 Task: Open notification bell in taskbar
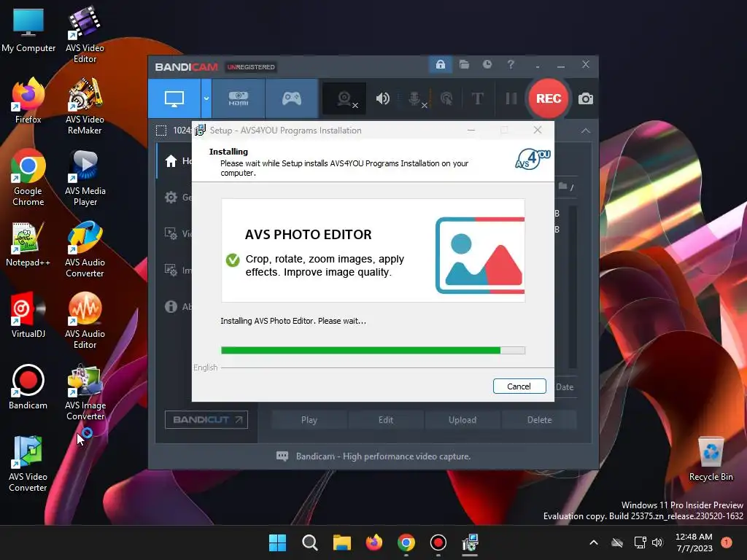(x=726, y=542)
